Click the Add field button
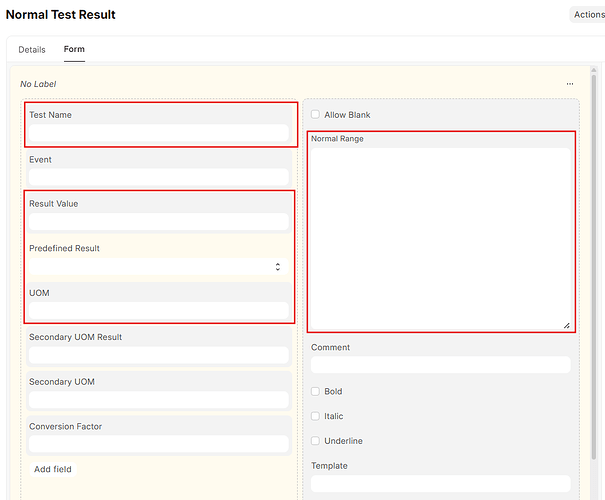The image size is (605, 500). (53, 469)
